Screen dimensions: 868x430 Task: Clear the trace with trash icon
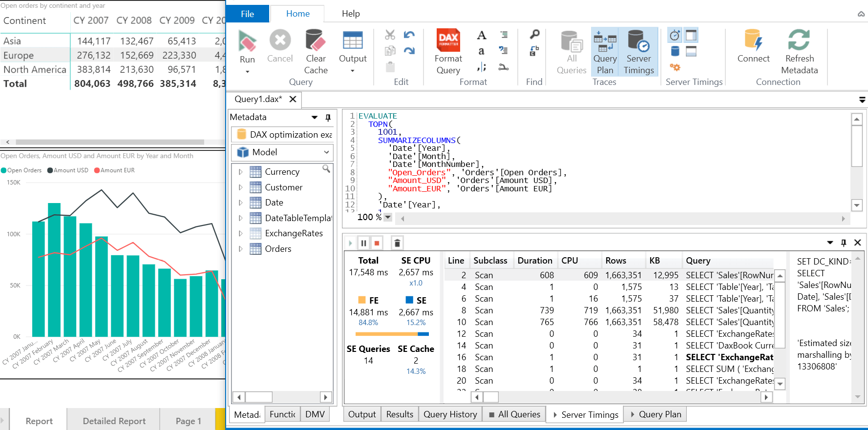(397, 243)
